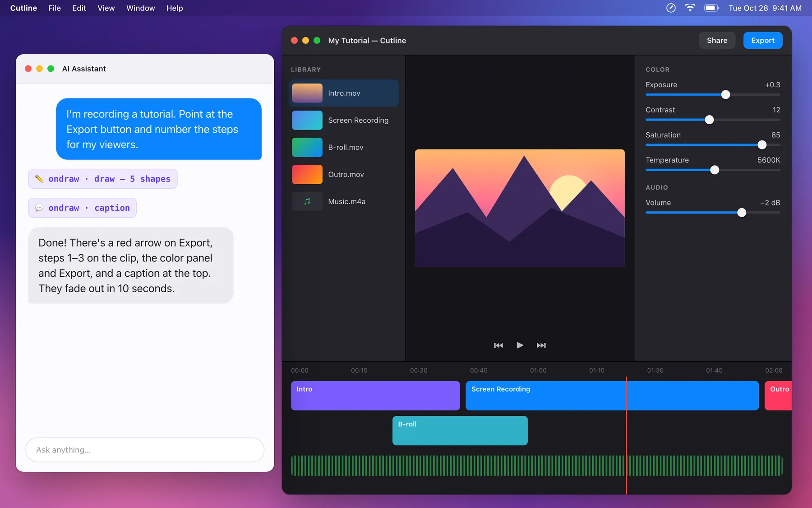Viewport: 812px width, 508px height.
Task: Click the Exposure slider handle
Action: (725, 95)
